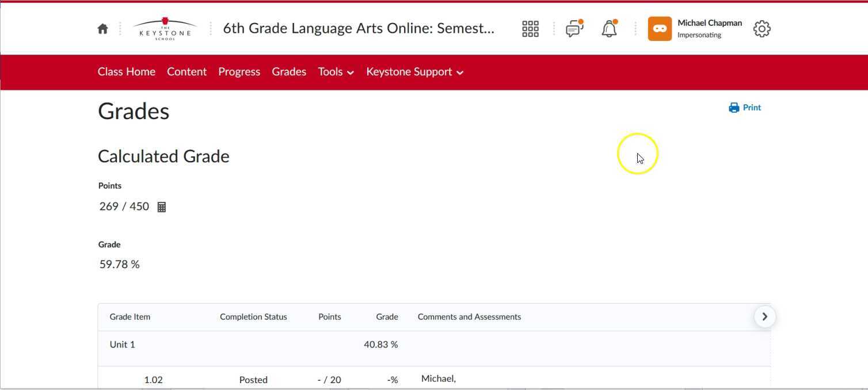Open the Keystone Support dropdown

tap(414, 71)
